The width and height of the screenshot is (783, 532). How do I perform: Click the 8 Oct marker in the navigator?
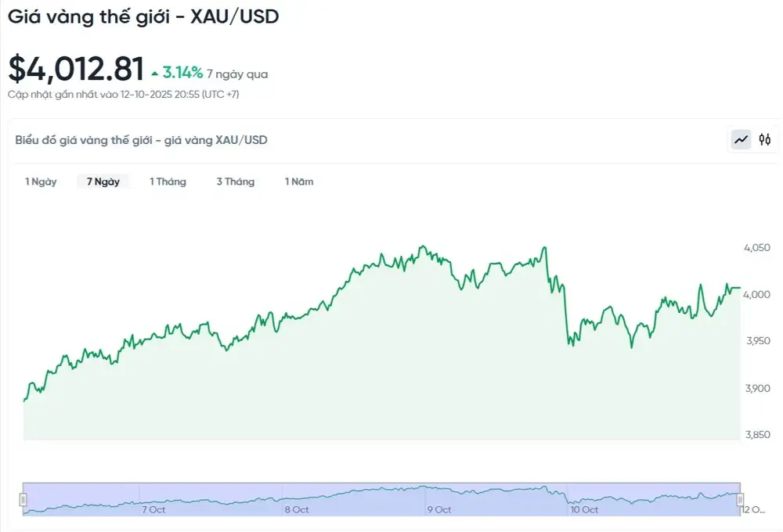297,509
